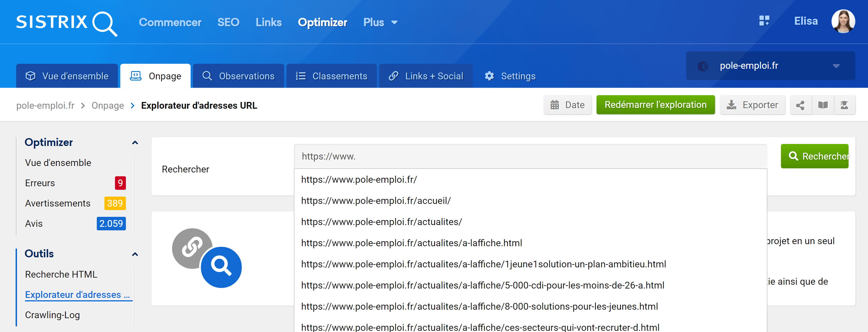Go to the SEO module

click(x=228, y=22)
